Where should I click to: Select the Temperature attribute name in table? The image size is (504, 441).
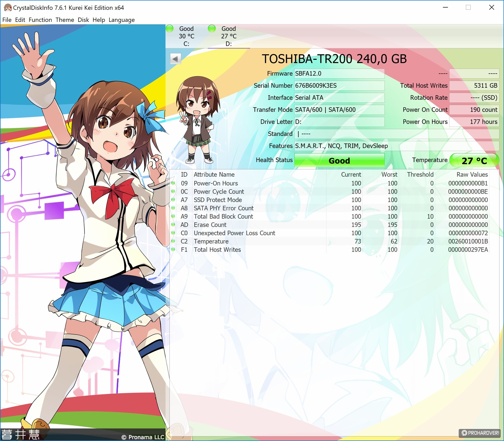click(x=211, y=241)
